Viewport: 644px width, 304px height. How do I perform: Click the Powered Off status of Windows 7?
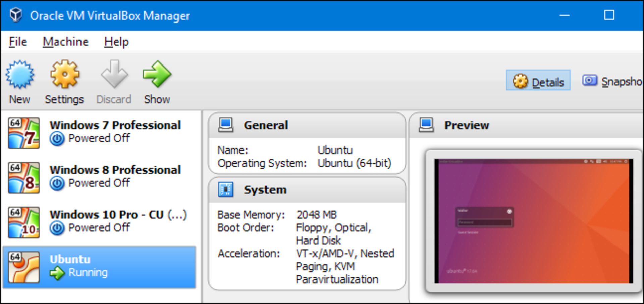99,138
